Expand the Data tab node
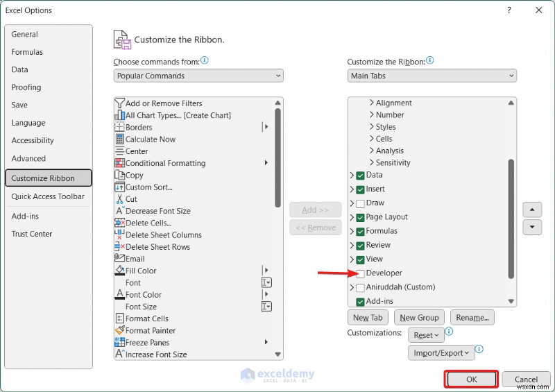The height and width of the screenshot is (392, 555). [352, 175]
